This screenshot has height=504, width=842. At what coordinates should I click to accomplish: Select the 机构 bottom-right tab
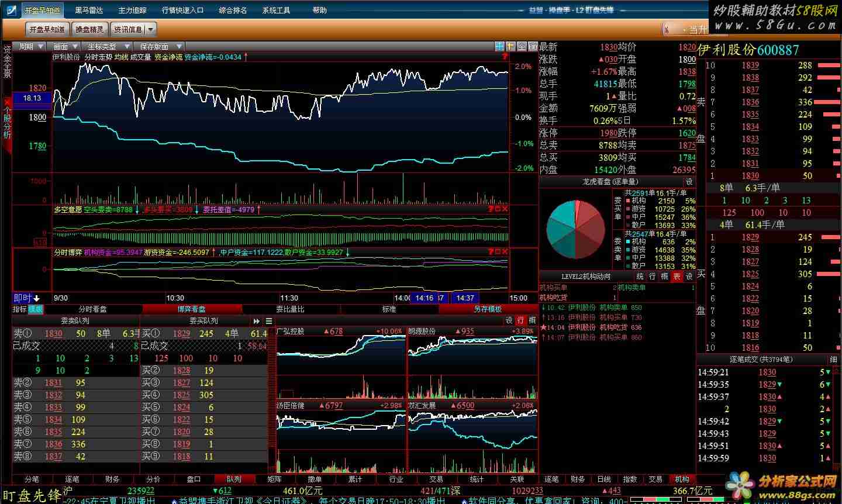pyautogui.click(x=682, y=479)
